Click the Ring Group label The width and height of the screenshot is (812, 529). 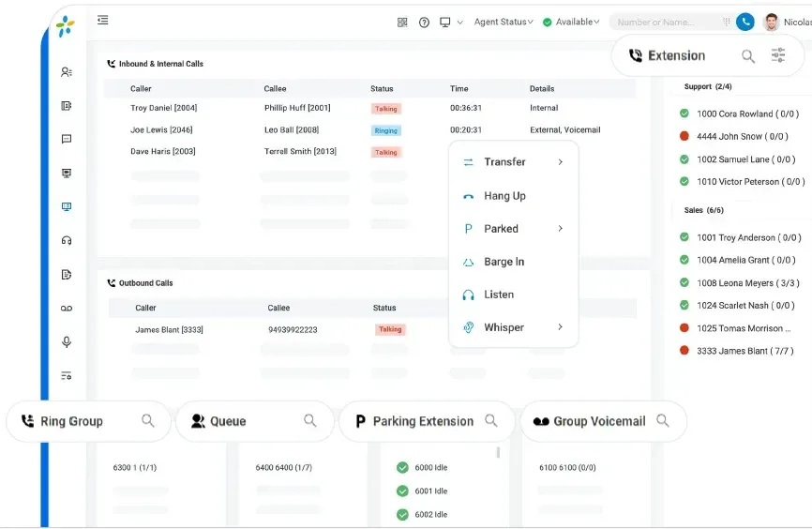[x=71, y=421]
